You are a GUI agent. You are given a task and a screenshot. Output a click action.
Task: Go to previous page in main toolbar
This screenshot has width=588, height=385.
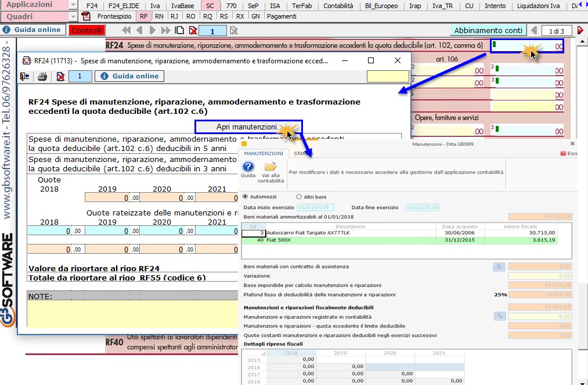(x=139, y=30)
